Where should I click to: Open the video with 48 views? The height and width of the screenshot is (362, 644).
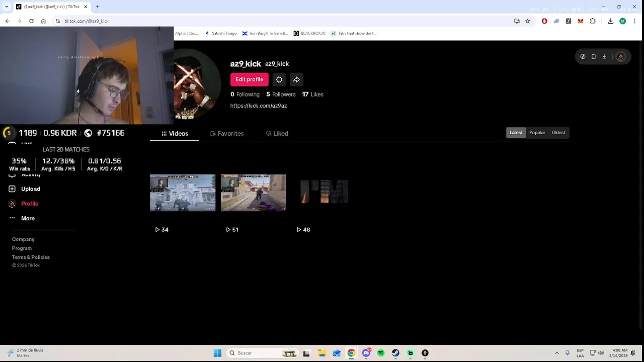(x=324, y=193)
